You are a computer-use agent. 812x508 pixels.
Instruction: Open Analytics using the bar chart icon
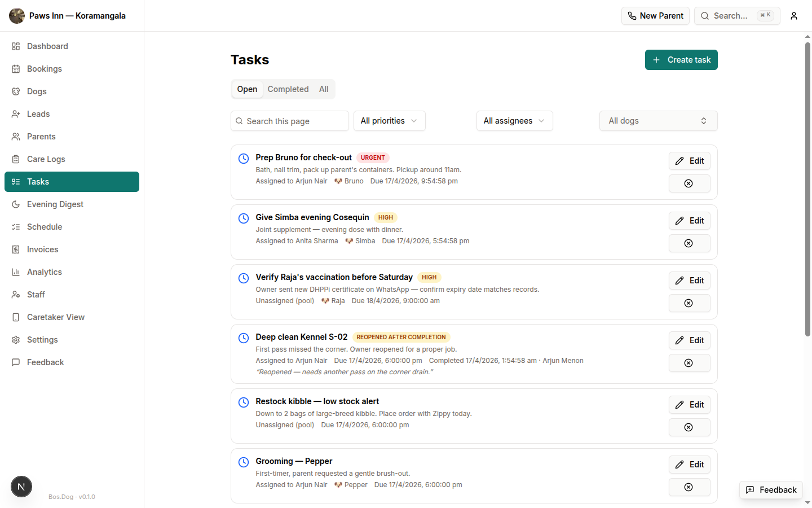point(15,271)
